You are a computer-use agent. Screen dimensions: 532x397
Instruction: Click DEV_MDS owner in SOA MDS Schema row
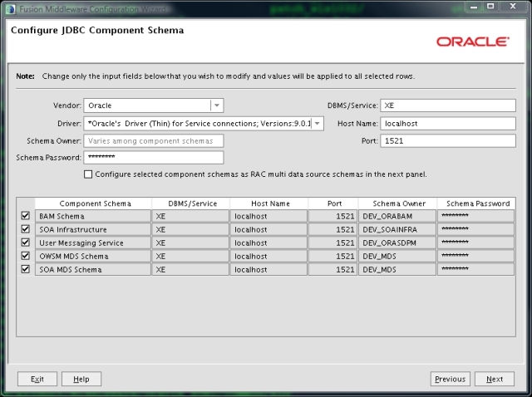[x=397, y=270]
